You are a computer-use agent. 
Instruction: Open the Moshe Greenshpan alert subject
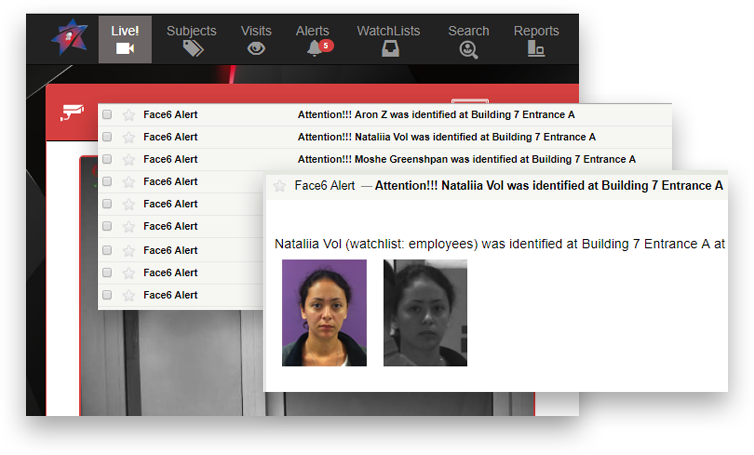coord(466,159)
